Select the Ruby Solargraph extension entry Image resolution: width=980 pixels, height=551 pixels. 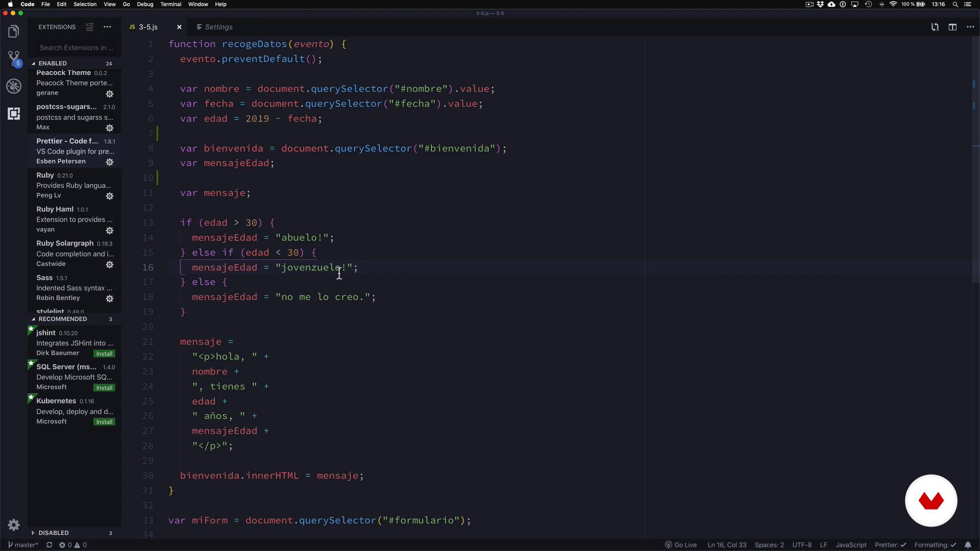pyautogui.click(x=75, y=254)
